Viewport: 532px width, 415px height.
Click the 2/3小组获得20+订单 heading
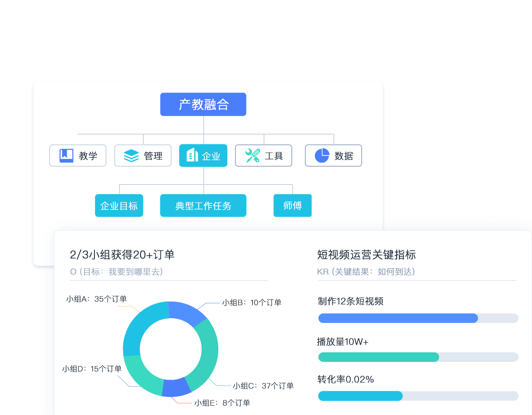click(122, 255)
